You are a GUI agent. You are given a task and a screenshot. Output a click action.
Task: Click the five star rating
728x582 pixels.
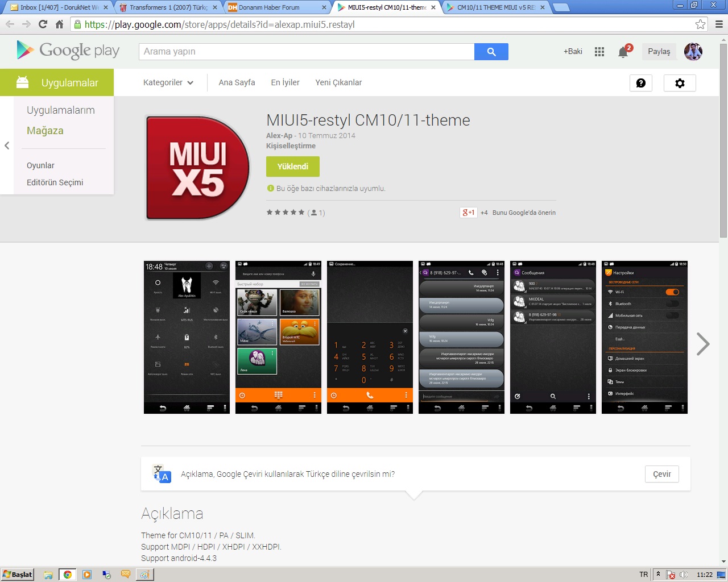click(x=286, y=213)
